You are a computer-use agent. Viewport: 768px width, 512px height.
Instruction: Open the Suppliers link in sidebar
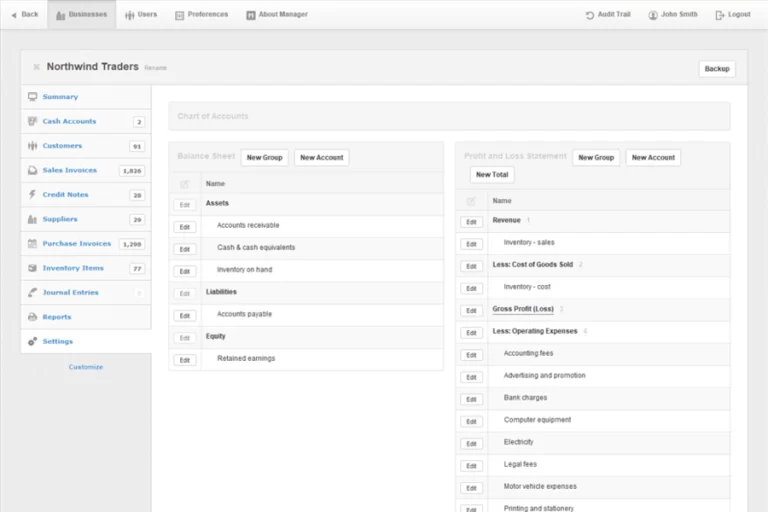tap(60, 219)
